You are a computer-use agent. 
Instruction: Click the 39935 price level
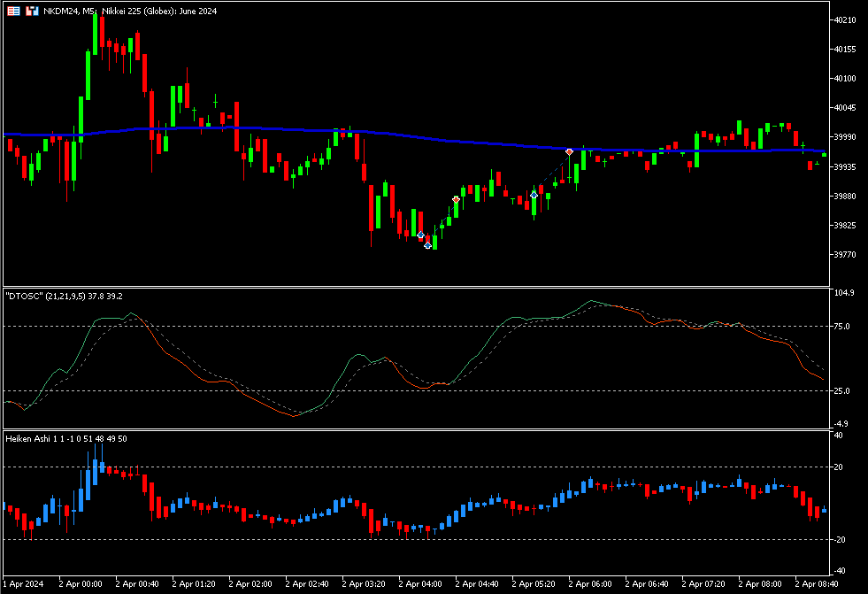(845, 166)
